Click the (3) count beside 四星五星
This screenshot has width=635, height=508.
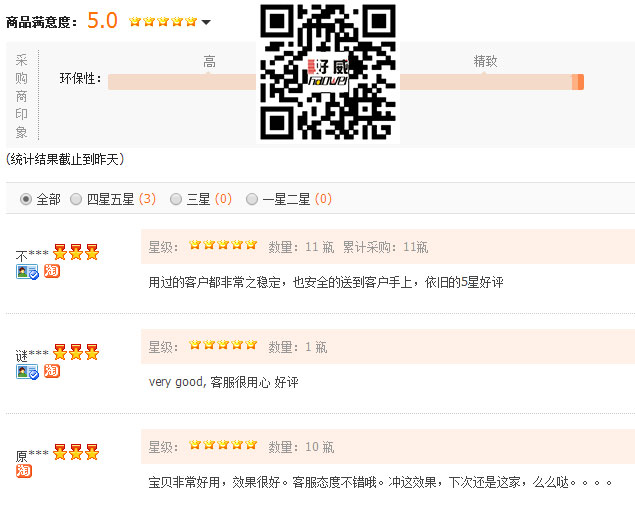click(x=147, y=199)
